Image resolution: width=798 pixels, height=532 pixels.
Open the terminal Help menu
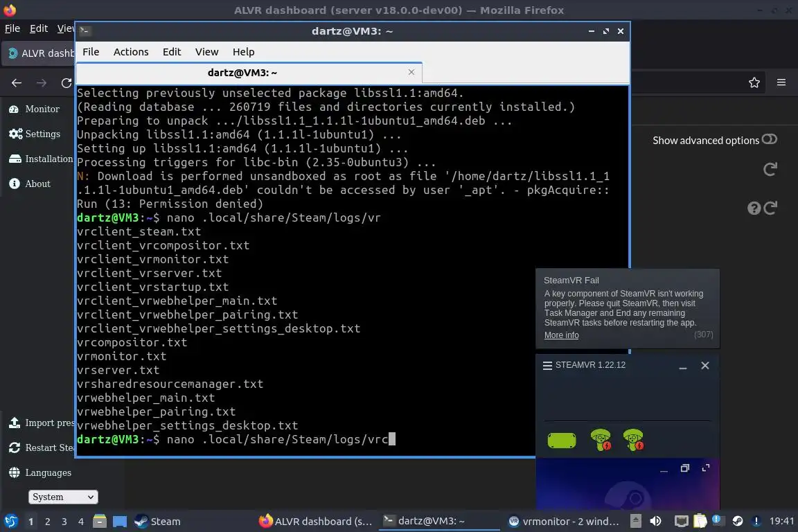[x=243, y=52]
